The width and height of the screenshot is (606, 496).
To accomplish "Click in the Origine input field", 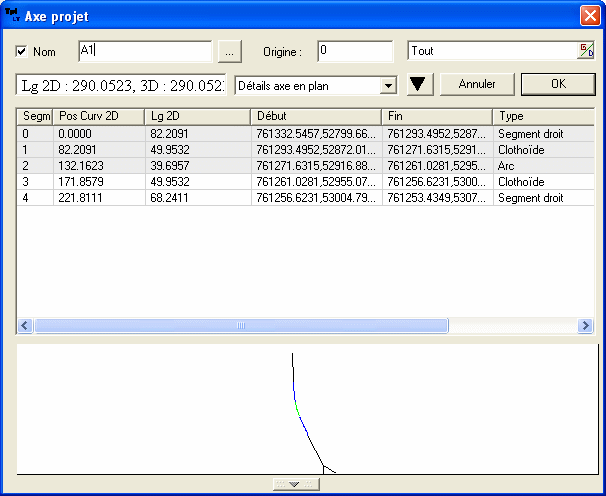I will pyautogui.click(x=355, y=51).
